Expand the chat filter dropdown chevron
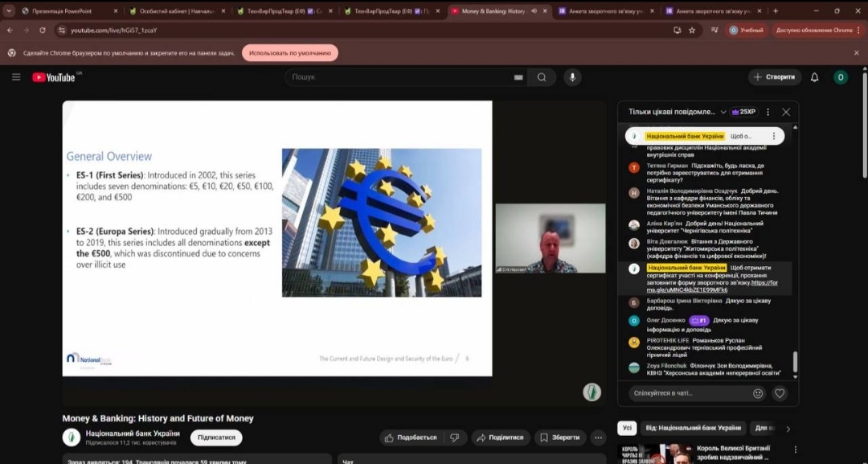Screen dimensions: 868x464 pos(723,112)
